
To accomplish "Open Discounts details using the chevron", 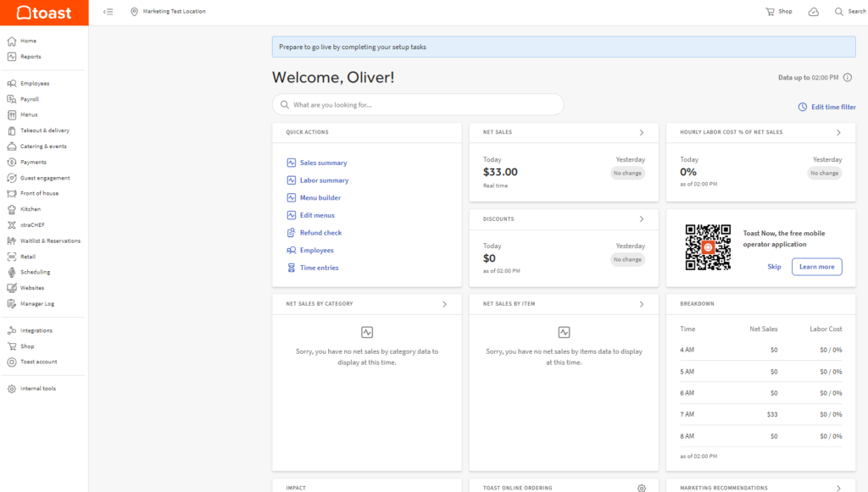I will pyautogui.click(x=641, y=218).
